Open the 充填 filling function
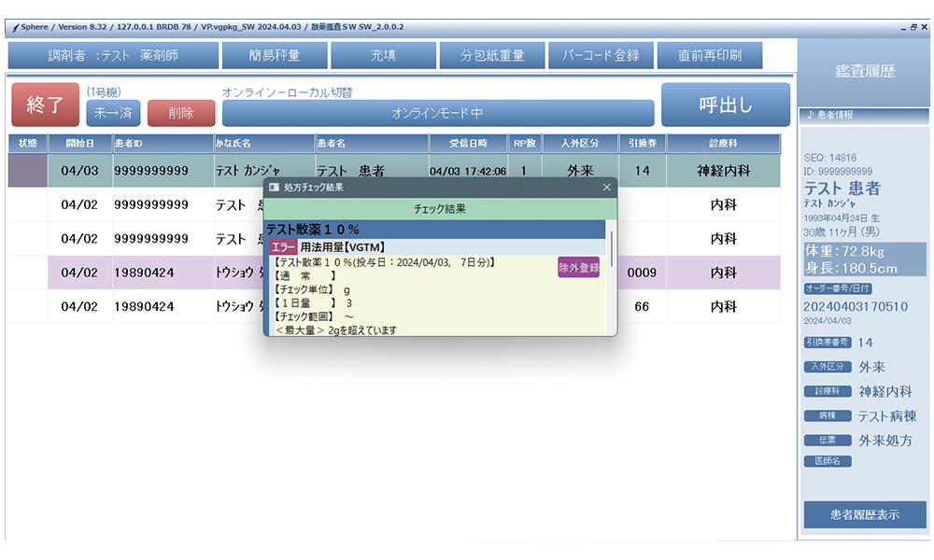934x560 pixels. point(383,55)
